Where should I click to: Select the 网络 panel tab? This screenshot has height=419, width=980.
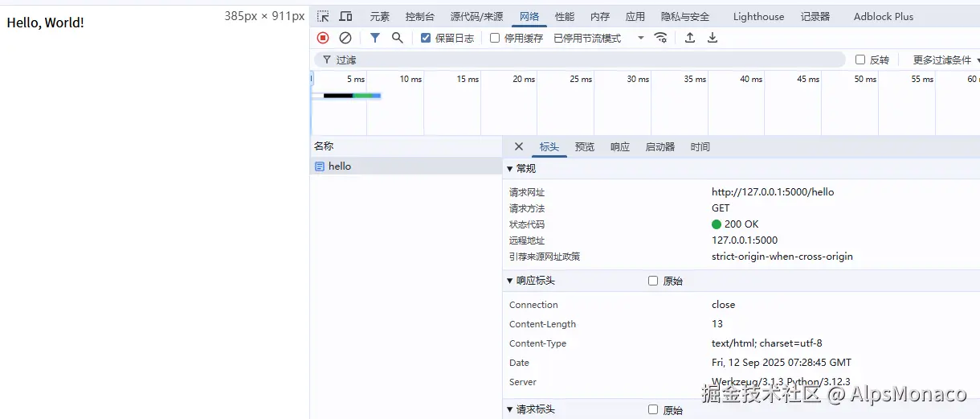click(x=529, y=16)
